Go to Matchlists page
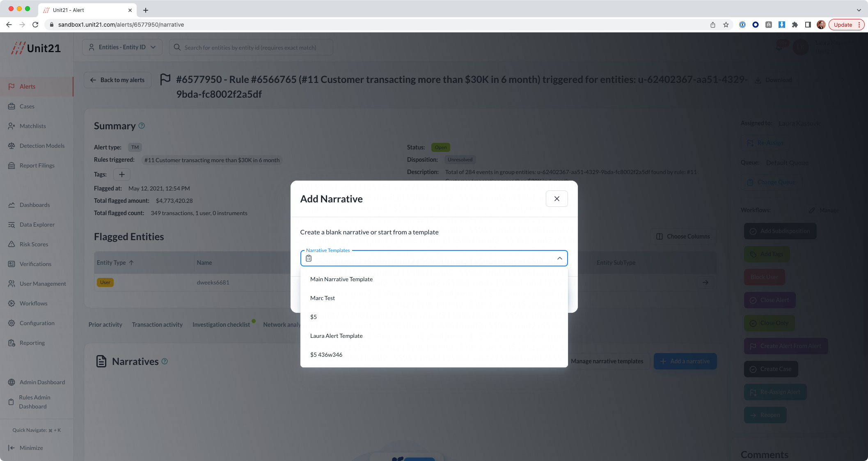Image resolution: width=868 pixels, height=461 pixels. (x=37, y=126)
